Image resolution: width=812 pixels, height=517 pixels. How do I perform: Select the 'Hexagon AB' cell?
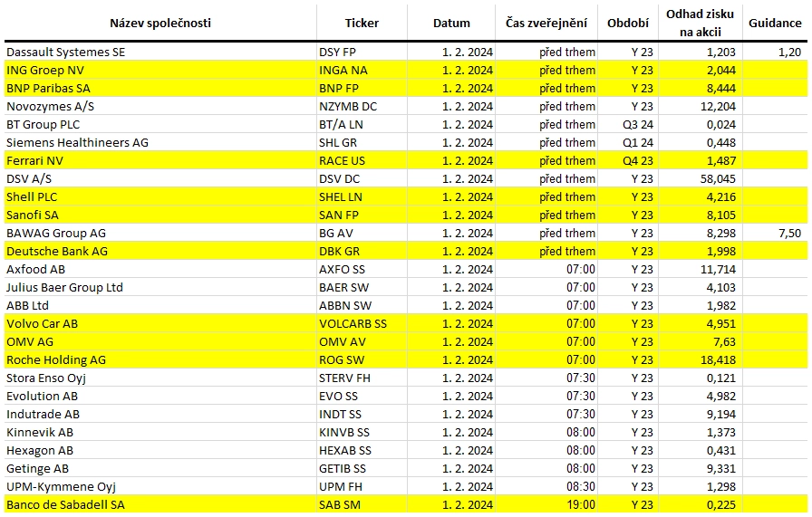[x=160, y=450]
